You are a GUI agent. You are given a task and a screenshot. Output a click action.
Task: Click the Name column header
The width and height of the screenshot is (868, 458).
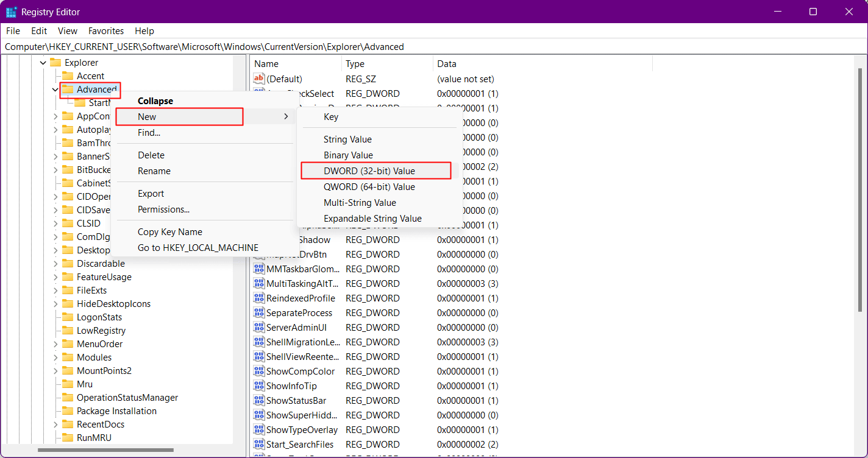(296, 63)
